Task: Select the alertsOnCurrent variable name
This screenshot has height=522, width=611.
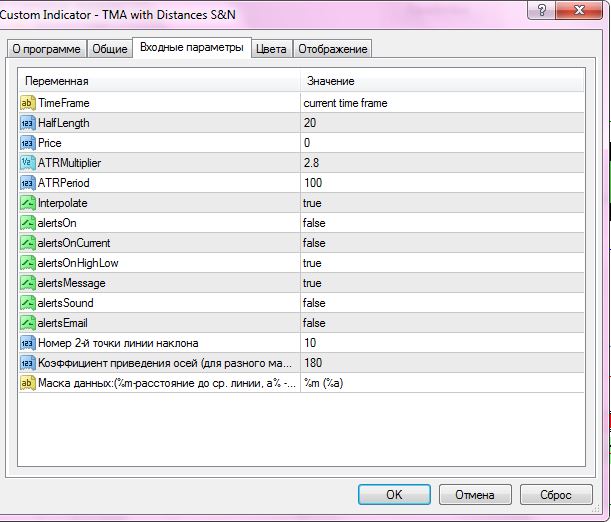Action: coord(74,243)
